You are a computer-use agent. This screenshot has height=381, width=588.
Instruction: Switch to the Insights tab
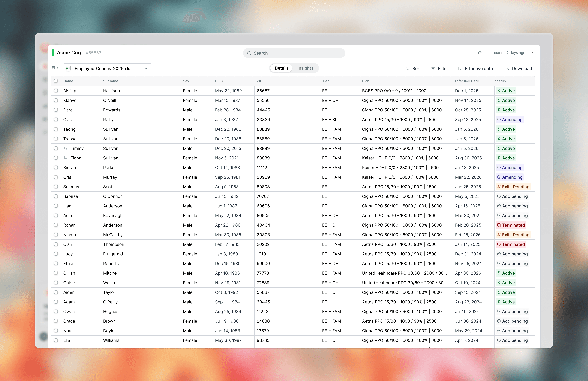pos(305,68)
